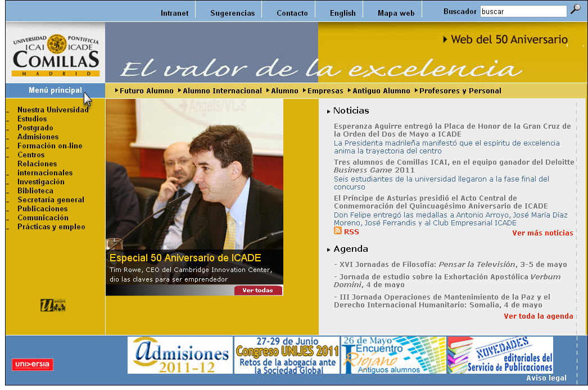
Task: Click the RSS text link
Action: (x=351, y=232)
